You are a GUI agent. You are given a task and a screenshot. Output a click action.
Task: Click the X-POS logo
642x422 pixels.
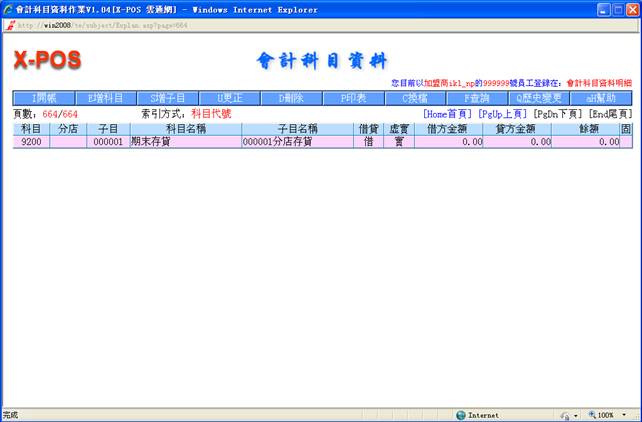click(47, 60)
